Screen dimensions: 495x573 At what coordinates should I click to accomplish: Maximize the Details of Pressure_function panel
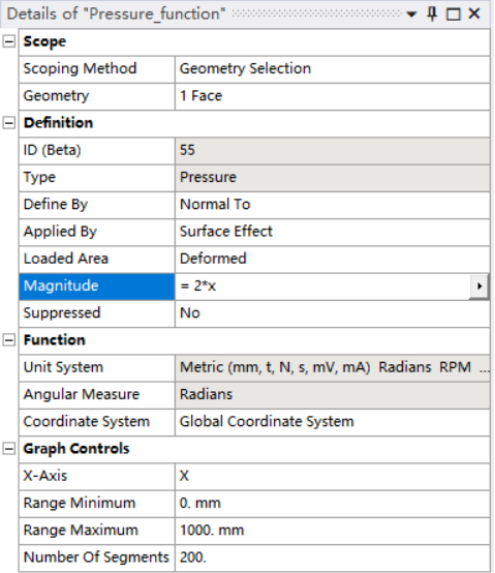coord(453,14)
